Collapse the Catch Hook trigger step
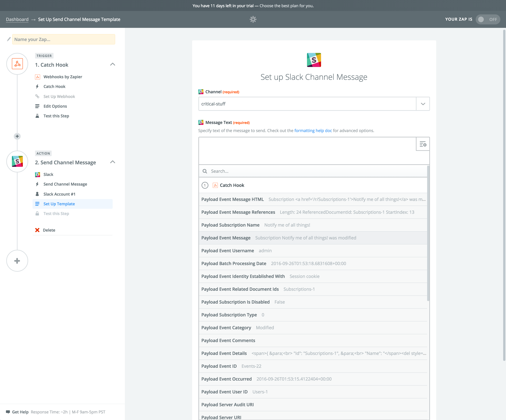The height and width of the screenshot is (420, 506). 112,64
